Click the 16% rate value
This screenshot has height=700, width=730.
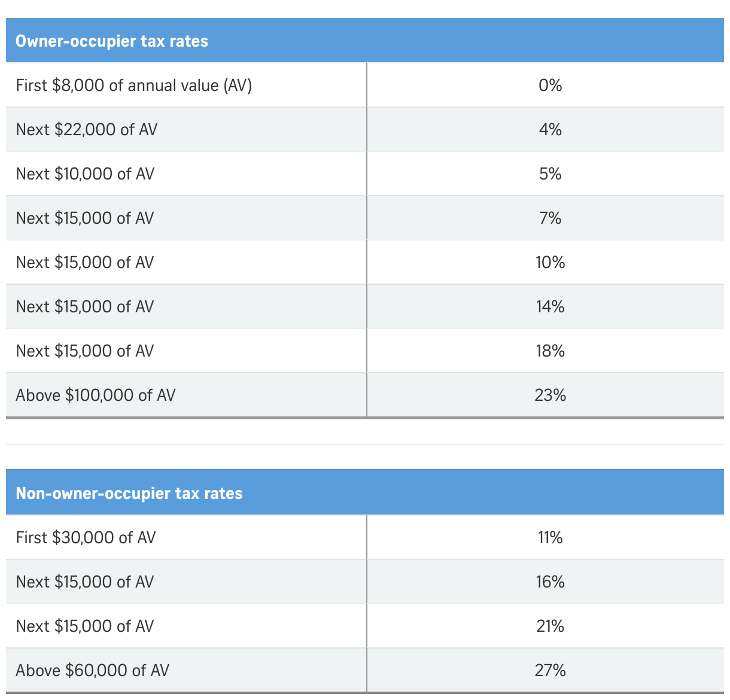550,582
